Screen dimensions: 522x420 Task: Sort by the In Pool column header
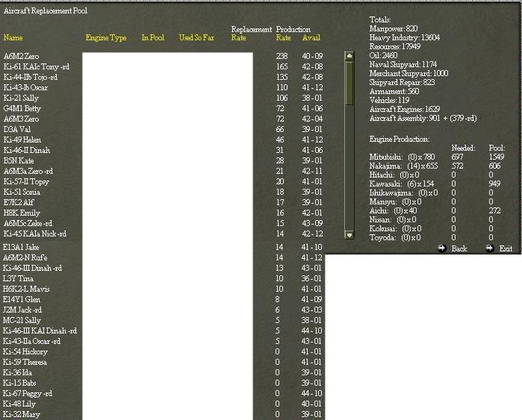153,37
